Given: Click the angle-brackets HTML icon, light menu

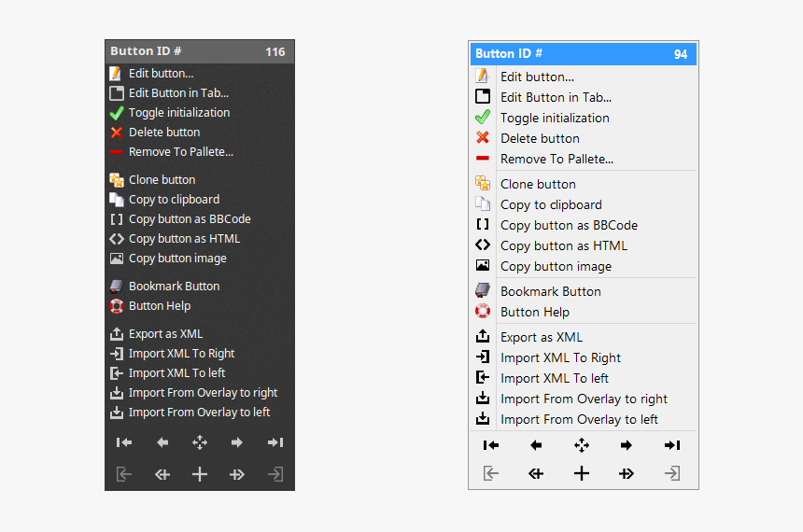Looking at the screenshot, I should pos(483,245).
